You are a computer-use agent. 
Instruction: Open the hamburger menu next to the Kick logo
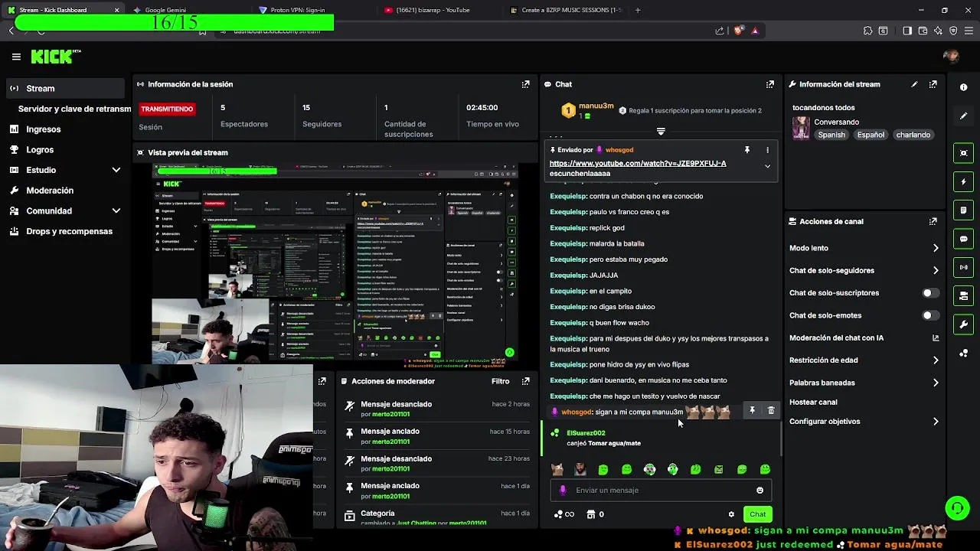(16, 57)
